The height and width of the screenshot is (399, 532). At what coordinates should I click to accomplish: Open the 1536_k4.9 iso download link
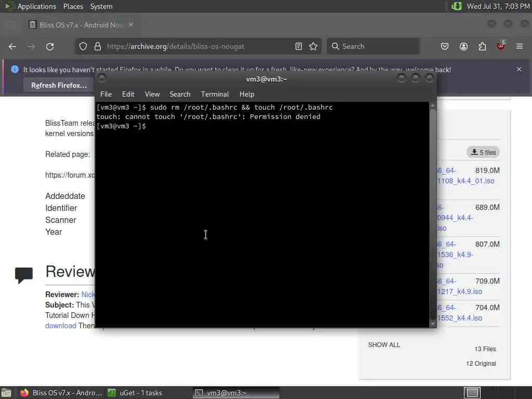click(x=455, y=255)
